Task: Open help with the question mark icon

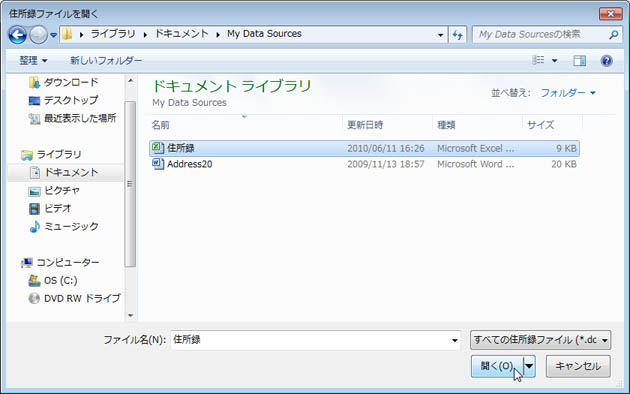Action: tap(606, 61)
